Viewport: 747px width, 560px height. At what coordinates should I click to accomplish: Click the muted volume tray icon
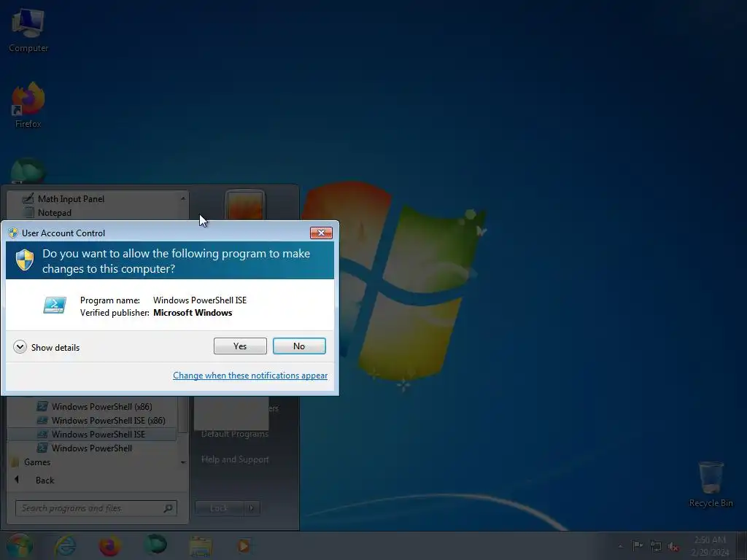coord(673,546)
